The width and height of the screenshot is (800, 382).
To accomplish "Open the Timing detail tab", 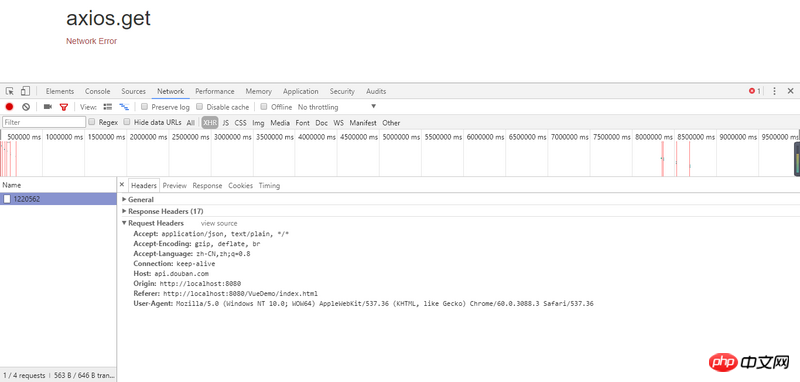I will click(269, 186).
